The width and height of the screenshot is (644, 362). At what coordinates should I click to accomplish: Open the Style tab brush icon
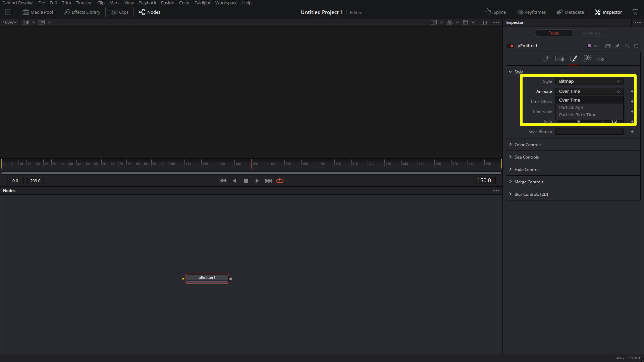(573, 59)
